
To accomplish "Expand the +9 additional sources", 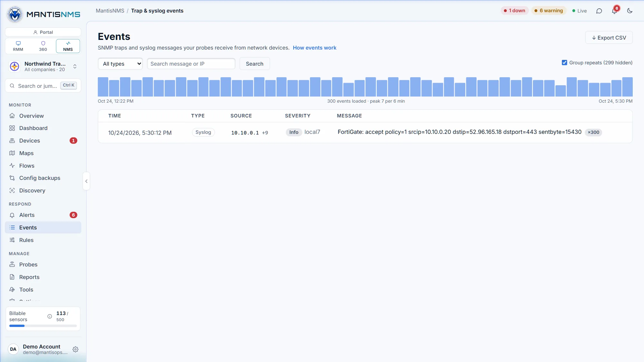I will [265, 133].
